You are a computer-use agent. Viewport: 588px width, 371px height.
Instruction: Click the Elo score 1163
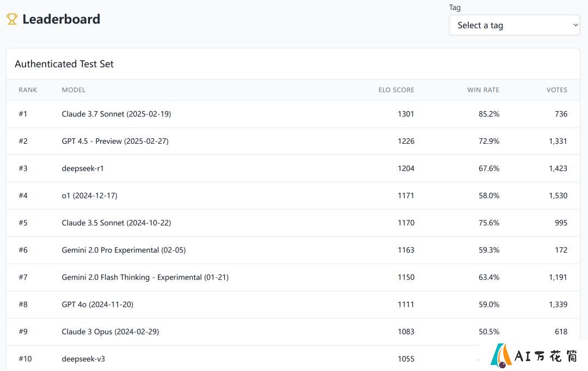click(406, 250)
